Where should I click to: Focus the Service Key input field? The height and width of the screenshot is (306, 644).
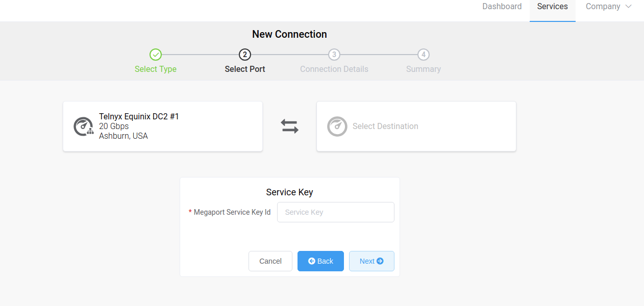pyautogui.click(x=336, y=212)
